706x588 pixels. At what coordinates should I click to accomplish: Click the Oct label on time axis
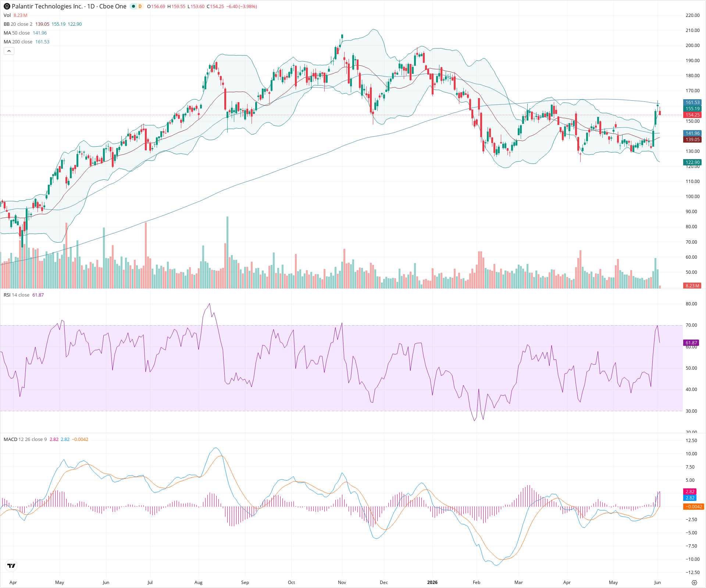coord(292,582)
